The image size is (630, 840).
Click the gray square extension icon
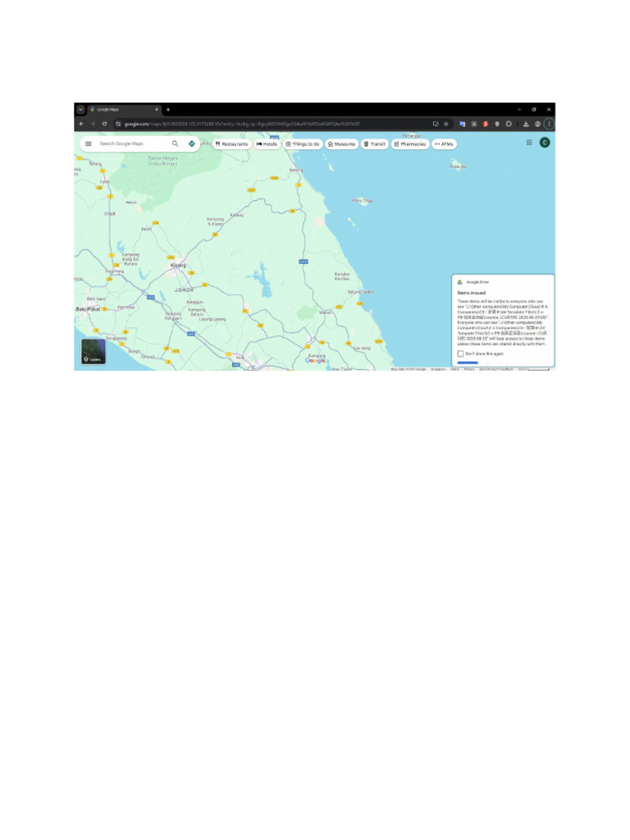[x=473, y=124]
